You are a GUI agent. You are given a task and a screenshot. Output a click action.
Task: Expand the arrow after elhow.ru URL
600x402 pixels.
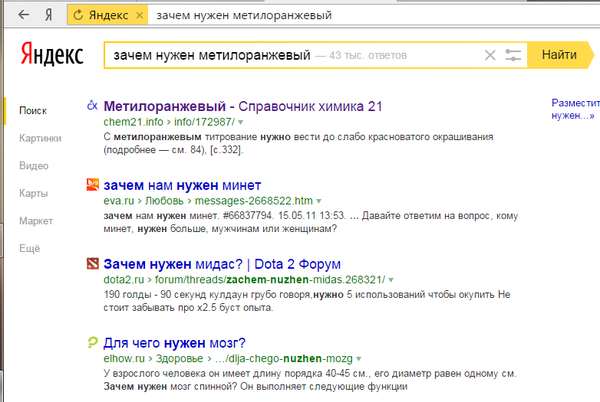[359, 359]
